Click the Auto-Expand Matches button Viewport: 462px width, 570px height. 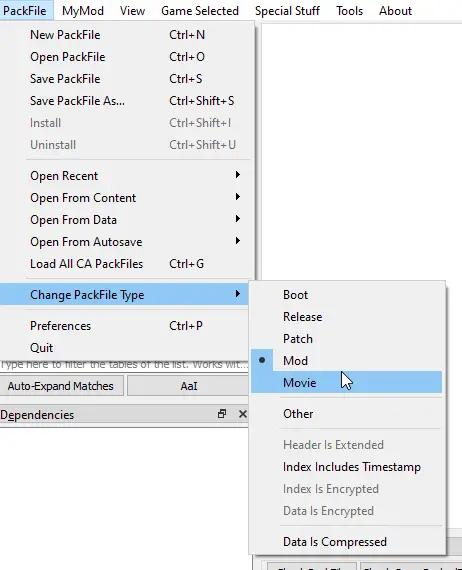pyautogui.click(x=61, y=386)
